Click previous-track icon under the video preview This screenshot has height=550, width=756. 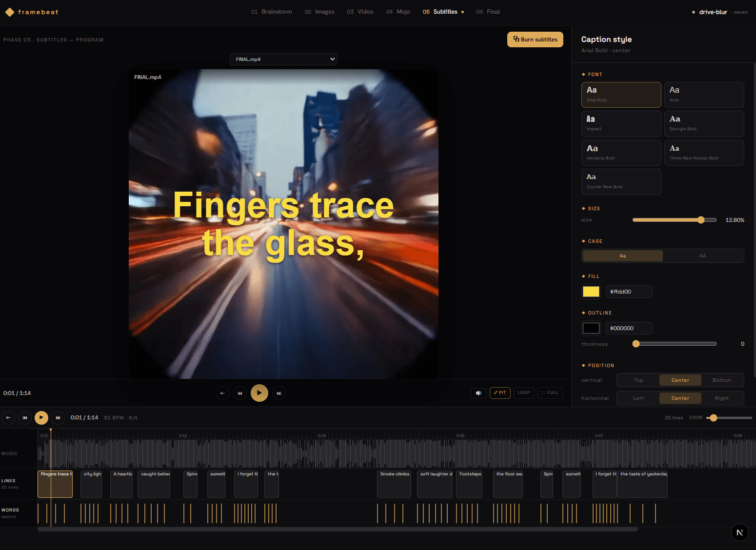click(240, 393)
